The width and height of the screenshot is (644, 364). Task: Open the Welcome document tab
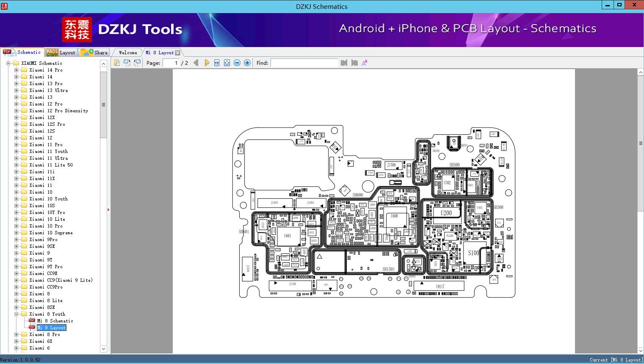[128, 53]
